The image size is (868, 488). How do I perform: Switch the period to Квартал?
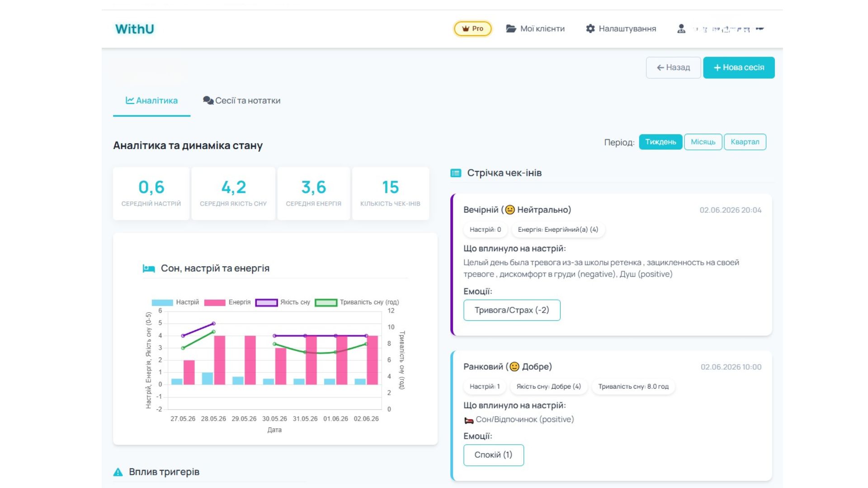click(745, 142)
